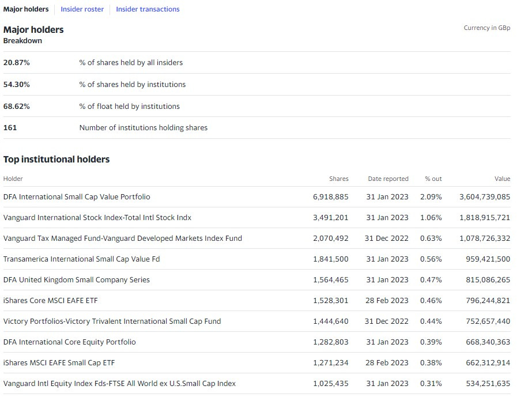Click the Victory Portfolios 31 Dec 2022 date
The image size is (532, 401).
386,321
